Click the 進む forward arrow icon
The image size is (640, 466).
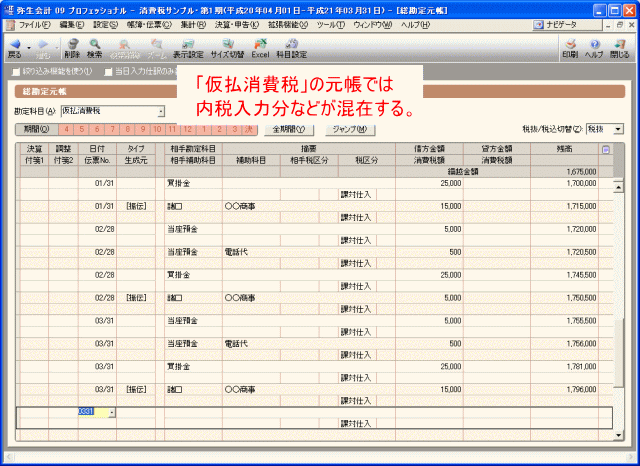tap(43, 44)
